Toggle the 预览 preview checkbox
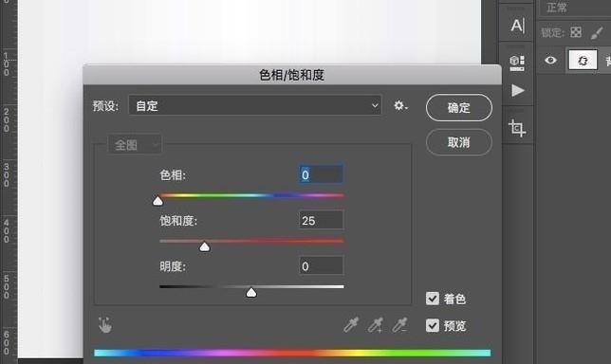This screenshot has height=364, width=611. [433, 325]
